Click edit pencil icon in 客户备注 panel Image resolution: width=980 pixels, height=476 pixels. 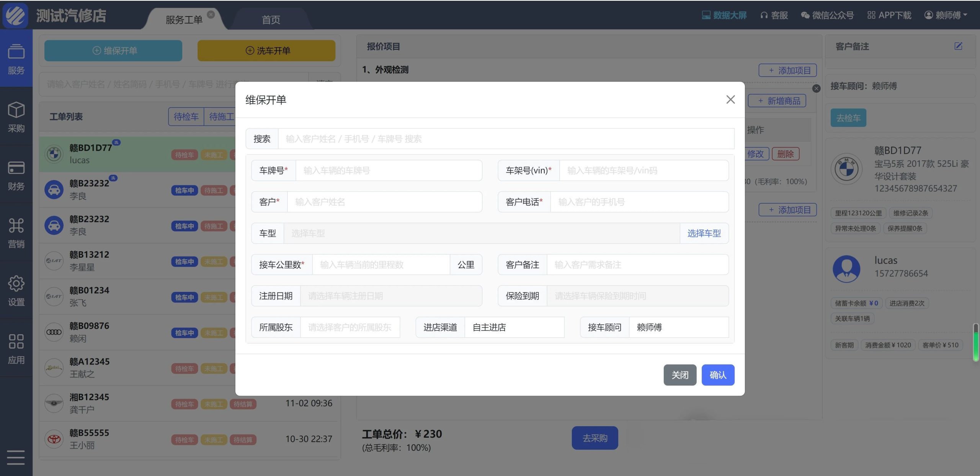(958, 46)
